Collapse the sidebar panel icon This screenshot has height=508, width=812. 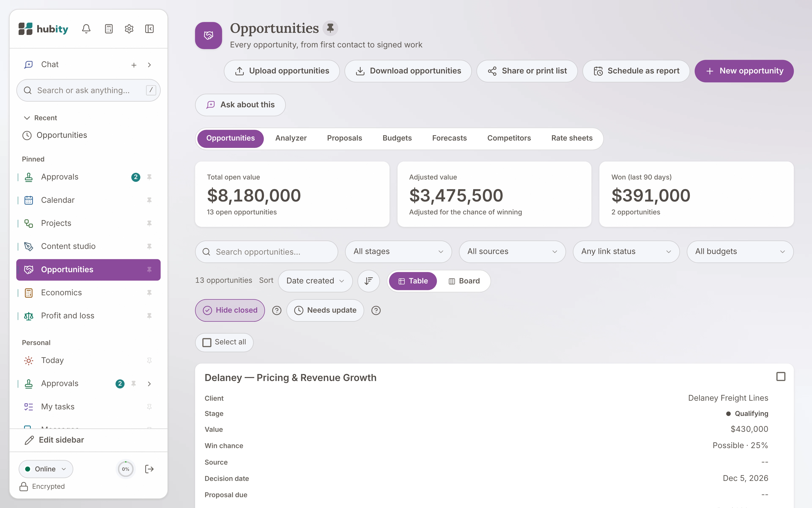[x=149, y=29]
